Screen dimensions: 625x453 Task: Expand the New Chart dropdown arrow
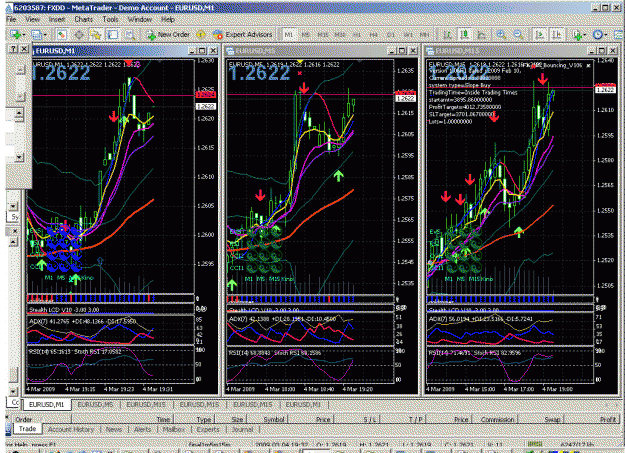coord(24,35)
